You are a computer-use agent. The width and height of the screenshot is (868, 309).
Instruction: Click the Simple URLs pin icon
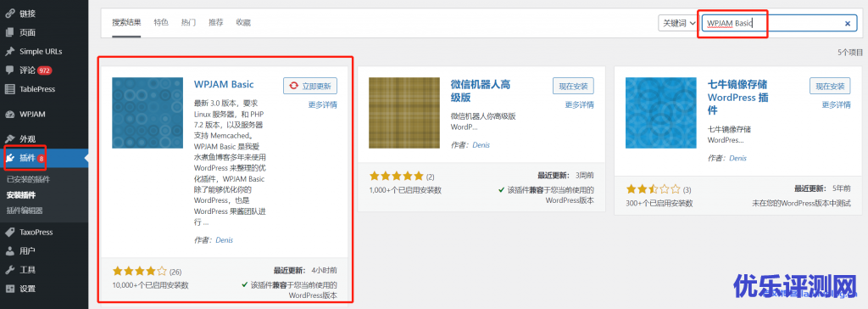tap(9, 51)
